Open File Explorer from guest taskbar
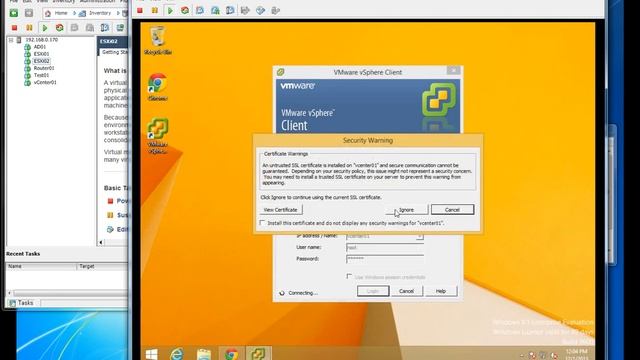The image size is (640, 360). (x=204, y=354)
